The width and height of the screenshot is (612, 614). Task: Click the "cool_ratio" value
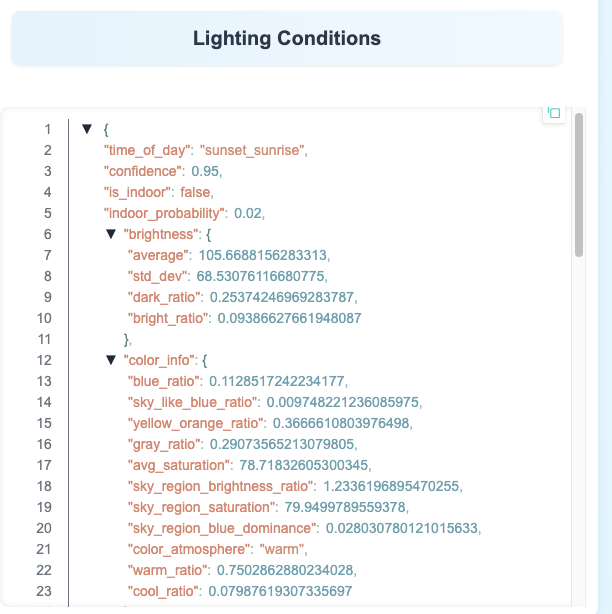point(280,591)
